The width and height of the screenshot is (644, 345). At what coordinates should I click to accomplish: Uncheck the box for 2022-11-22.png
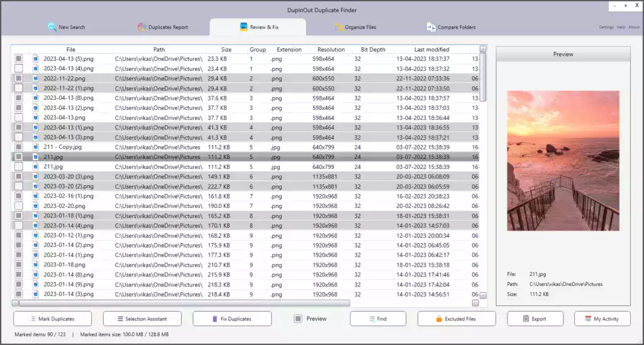pyautogui.click(x=19, y=79)
